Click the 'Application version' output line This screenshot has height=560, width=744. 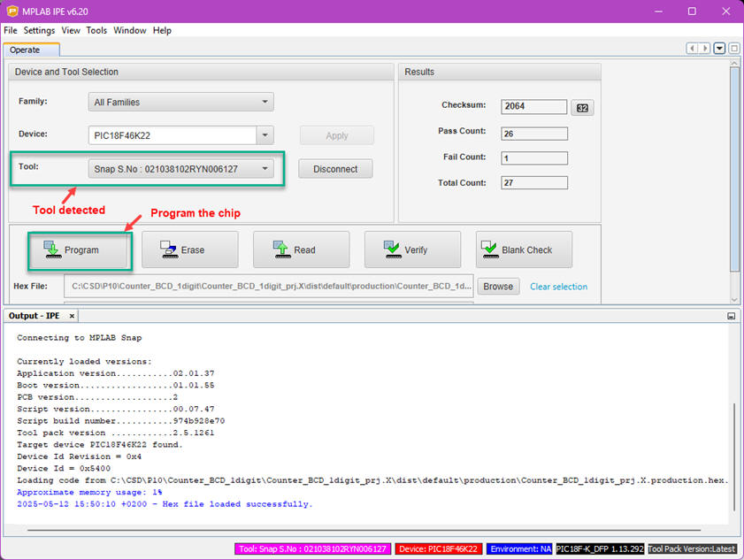coord(115,373)
